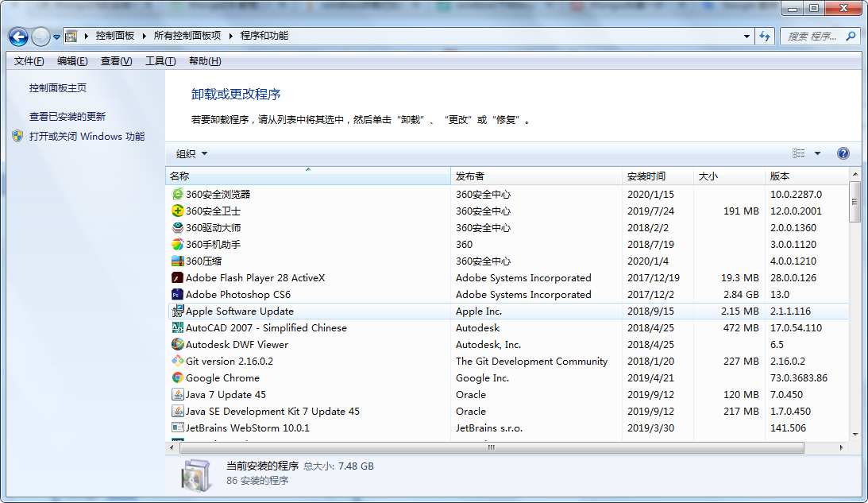Image resolution: width=868 pixels, height=503 pixels.
Task: Sort by the 安装时间 column header
Action: coord(658,176)
